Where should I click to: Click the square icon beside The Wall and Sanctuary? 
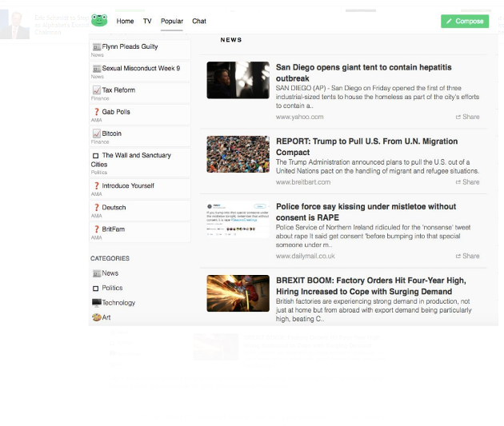pos(95,156)
